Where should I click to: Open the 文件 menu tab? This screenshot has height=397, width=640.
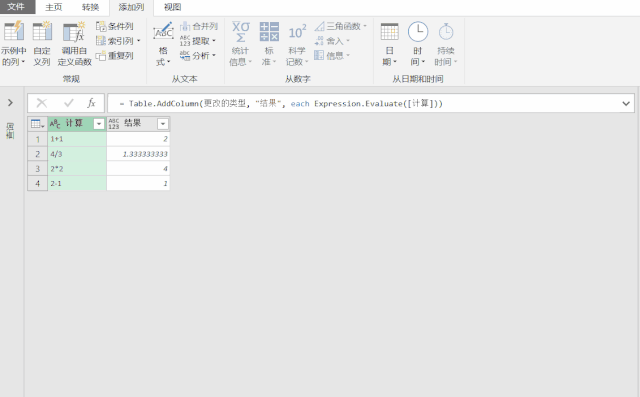click(17, 7)
